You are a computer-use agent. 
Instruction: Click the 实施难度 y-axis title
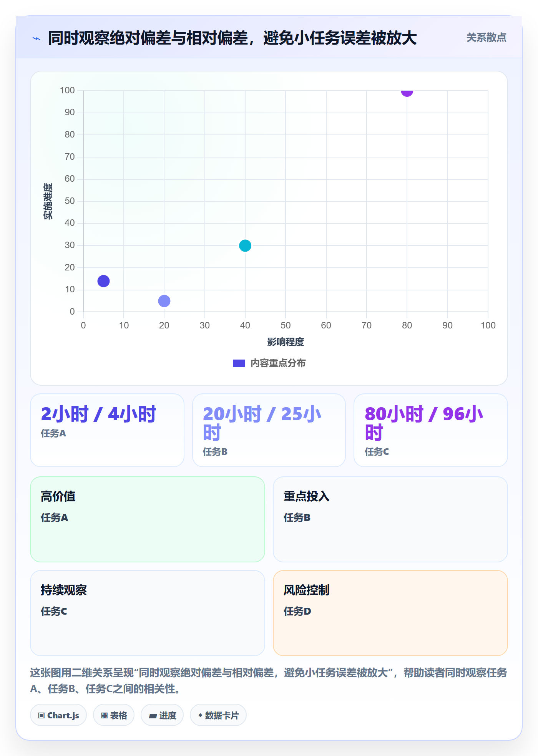click(x=48, y=201)
